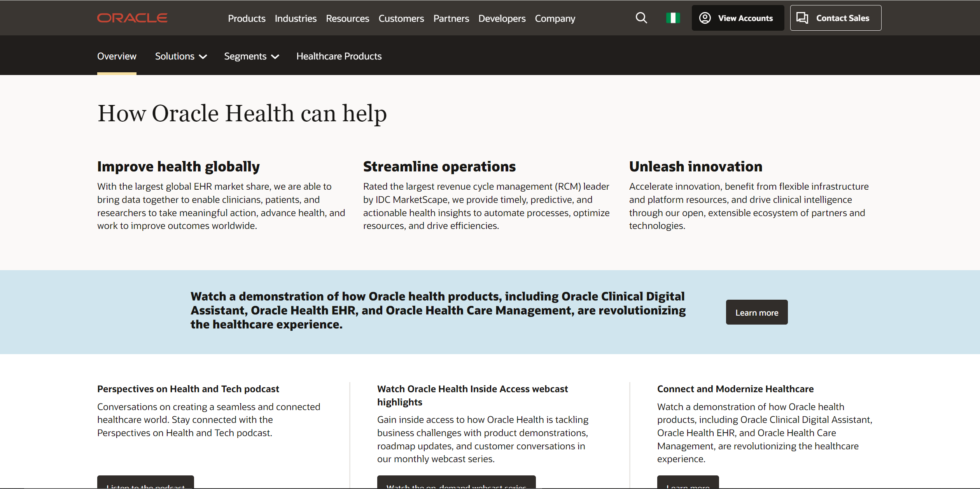Open the Products menu

click(x=247, y=18)
